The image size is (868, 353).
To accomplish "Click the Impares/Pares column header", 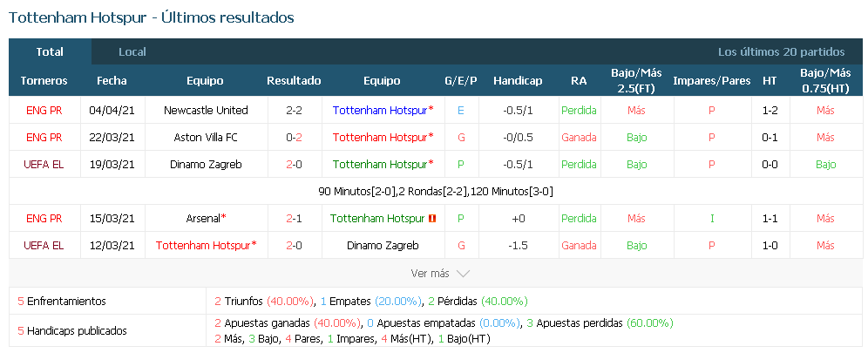I will (x=712, y=81).
